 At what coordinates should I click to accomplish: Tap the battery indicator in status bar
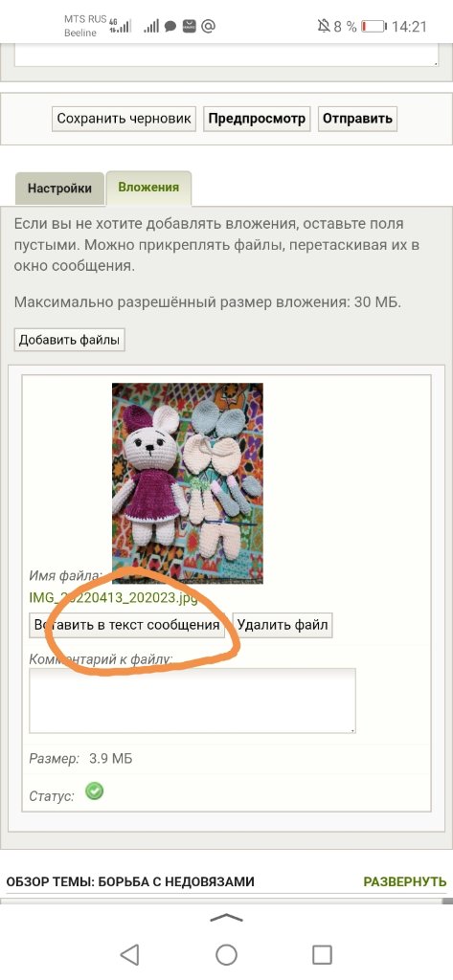tap(374, 26)
